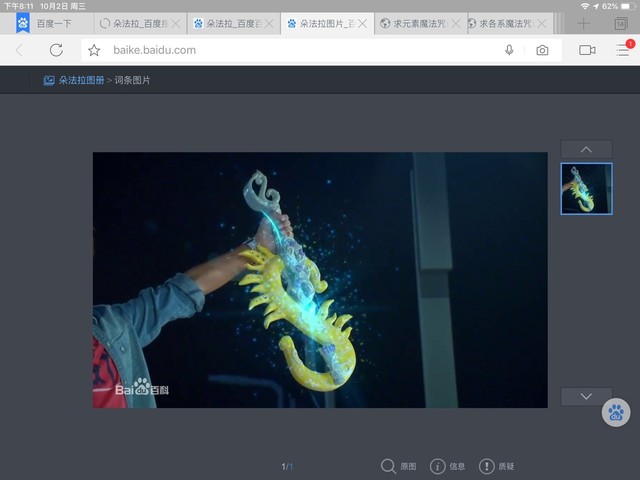Screen dimensions: 640x480
Task: Click the browser back arrow
Action: tap(20, 50)
